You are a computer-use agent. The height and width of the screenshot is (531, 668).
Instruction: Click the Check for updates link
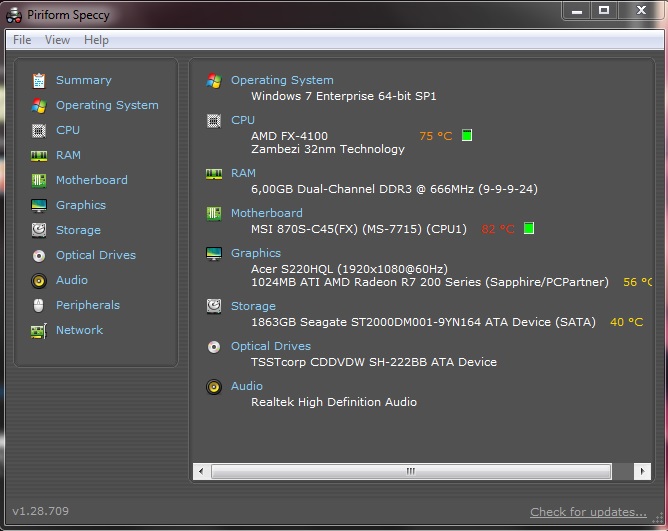click(588, 512)
